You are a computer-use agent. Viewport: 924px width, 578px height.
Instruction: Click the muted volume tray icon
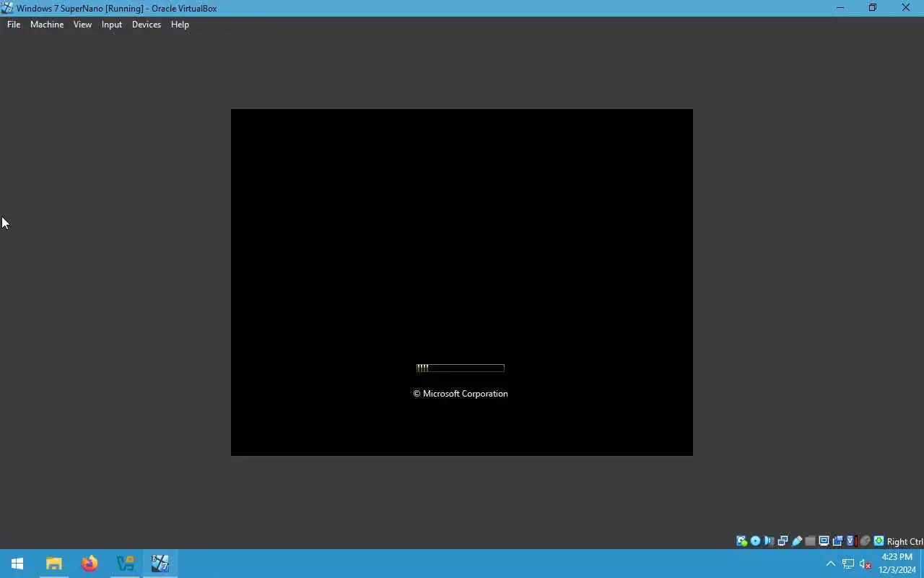click(866, 564)
